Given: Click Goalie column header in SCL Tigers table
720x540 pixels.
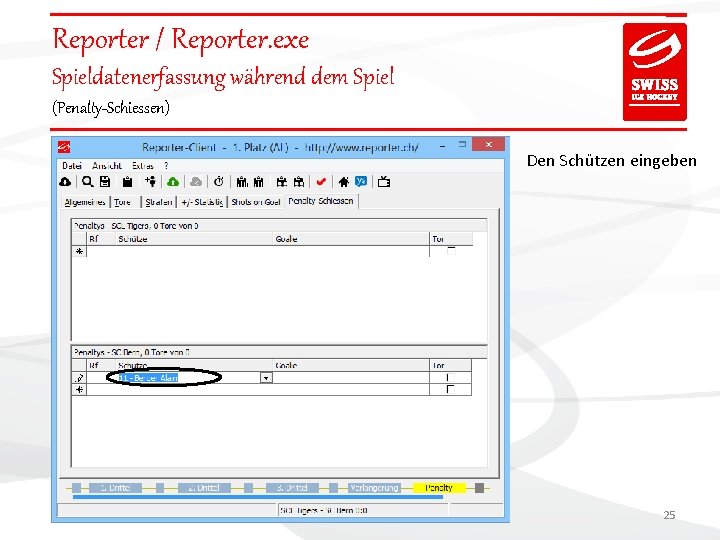Looking at the screenshot, I should click(351, 239).
